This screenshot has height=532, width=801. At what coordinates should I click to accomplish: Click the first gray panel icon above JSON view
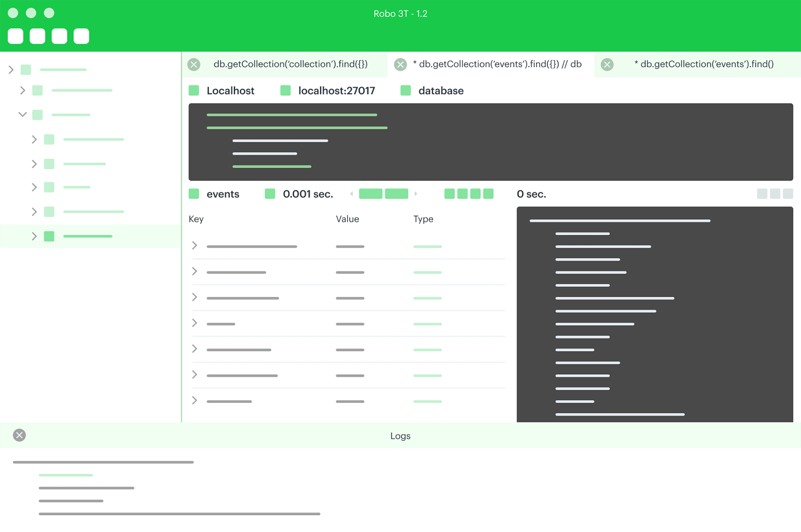(x=762, y=194)
